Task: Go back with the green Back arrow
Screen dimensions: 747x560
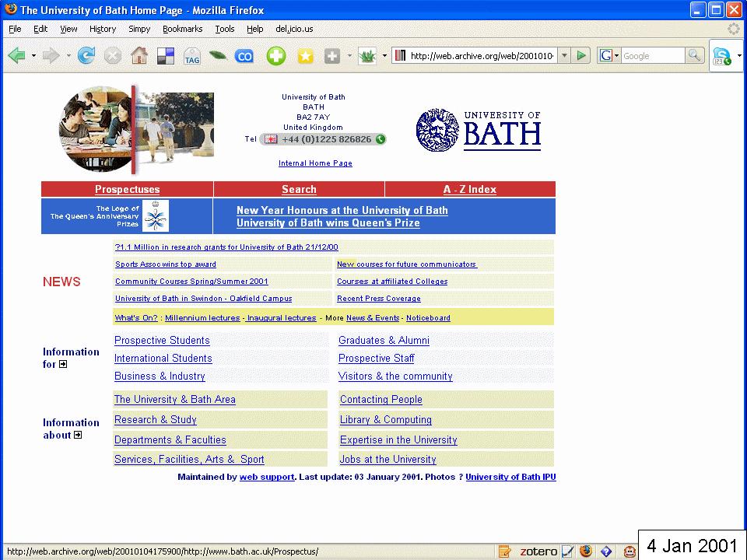Action: (17, 56)
